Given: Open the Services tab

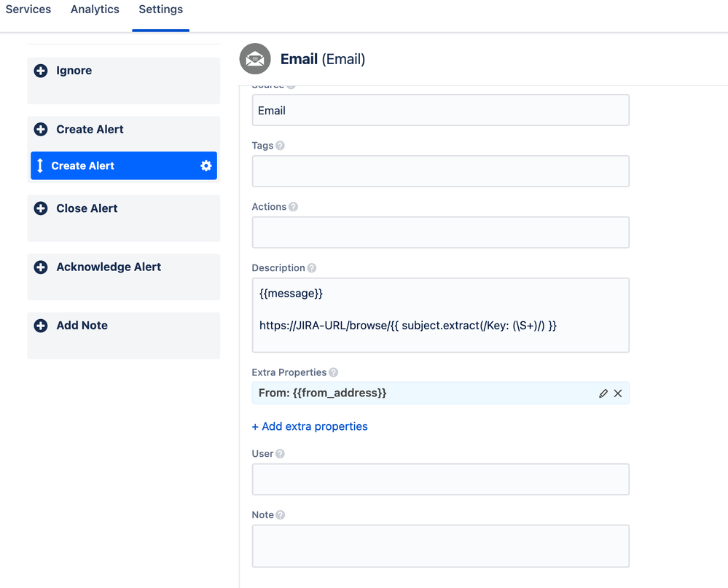Looking at the screenshot, I should 28,9.
